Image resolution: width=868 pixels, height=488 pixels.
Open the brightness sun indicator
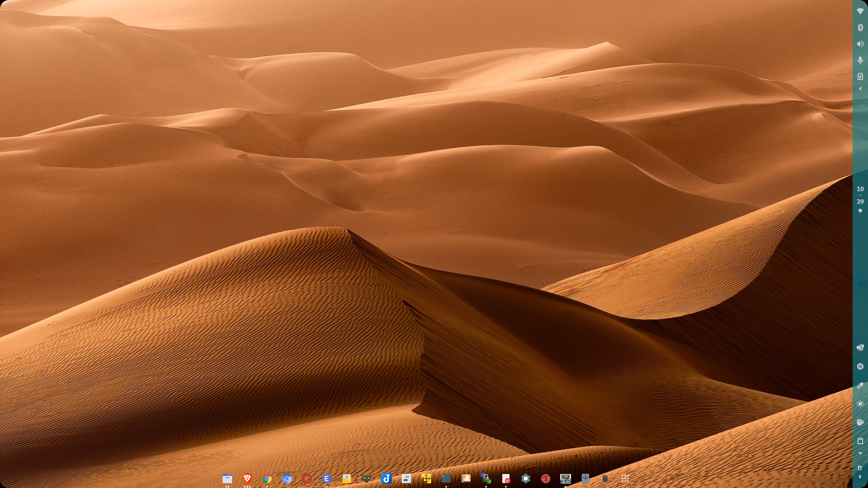[860, 404]
